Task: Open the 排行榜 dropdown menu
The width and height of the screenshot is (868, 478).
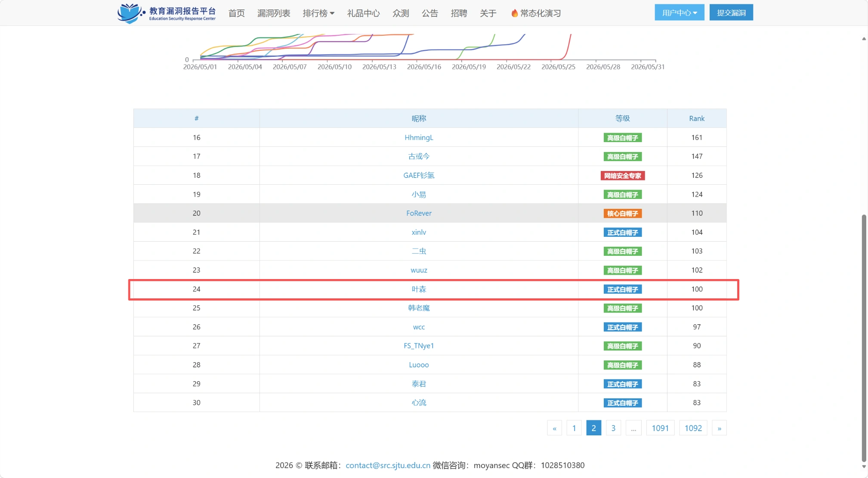Action: (318, 13)
